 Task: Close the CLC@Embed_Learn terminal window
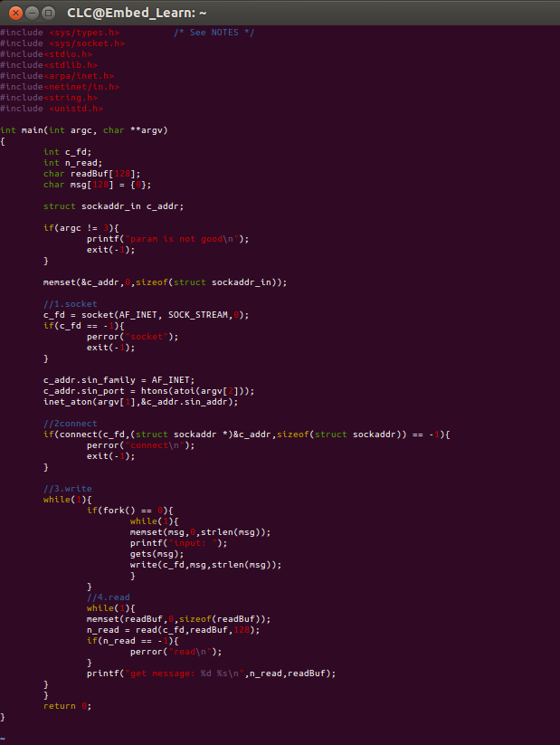tap(15, 13)
